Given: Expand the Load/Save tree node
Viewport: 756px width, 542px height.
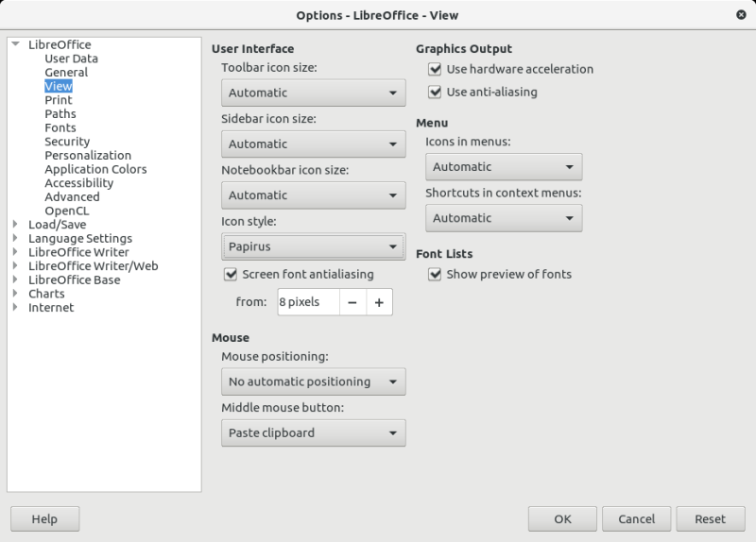Looking at the screenshot, I should 15,225.
